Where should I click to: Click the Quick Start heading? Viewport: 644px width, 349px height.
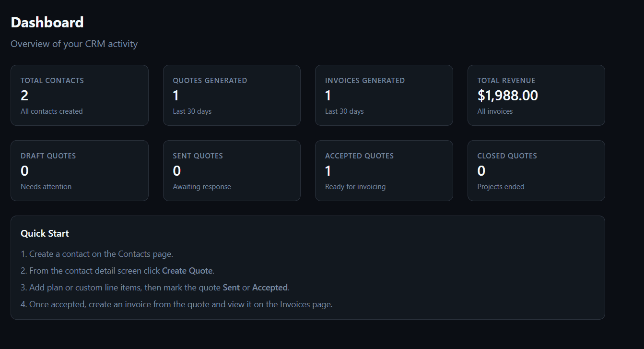pos(45,233)
